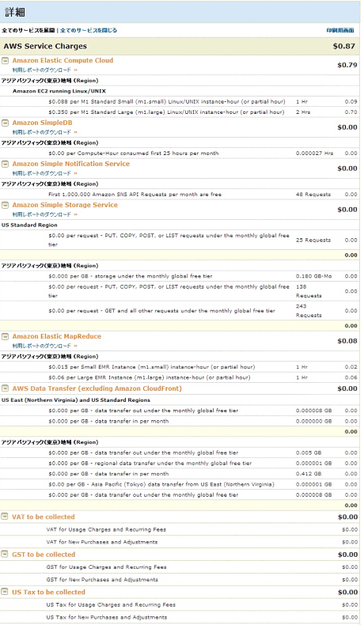Click the VAT to be collected heading

pyautogui.click(x=44, y=517)
